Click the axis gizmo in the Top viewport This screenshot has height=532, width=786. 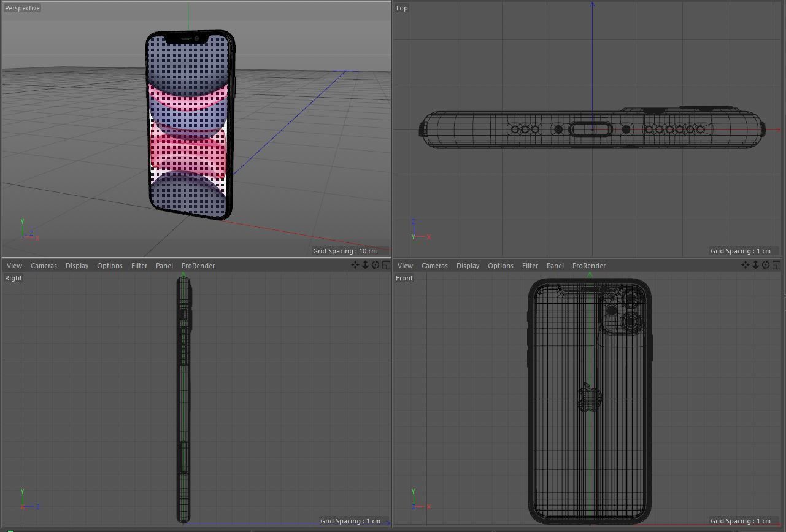[x=420, y=230]
